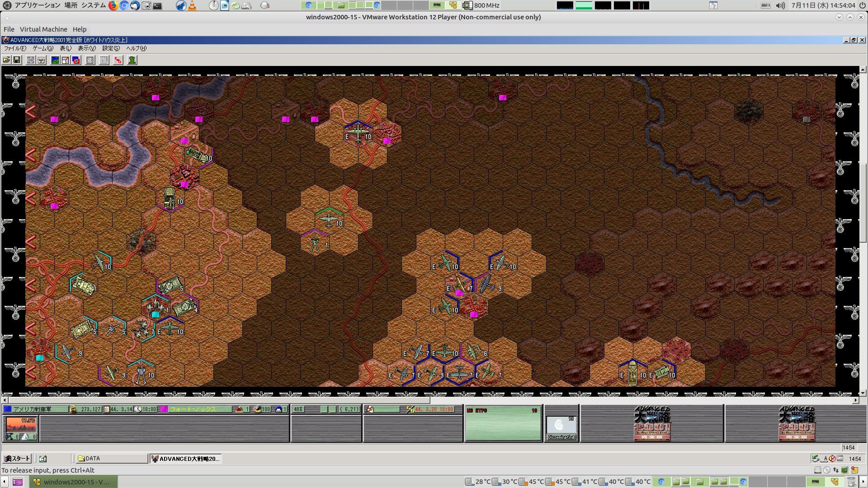The width and height of the screenshot is (868, 488).
Task: Click the map's vertical scrollbar down arrow
Action: click(x=863, y=393)
